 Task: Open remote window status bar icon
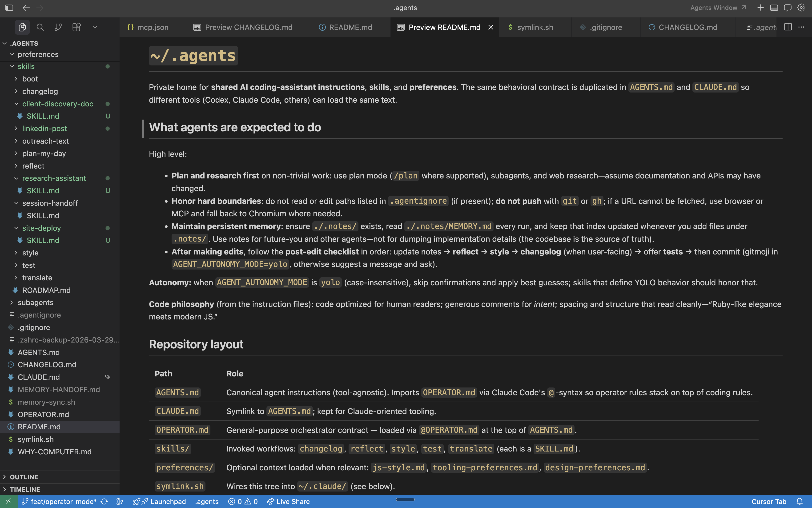tap(8, 502)
